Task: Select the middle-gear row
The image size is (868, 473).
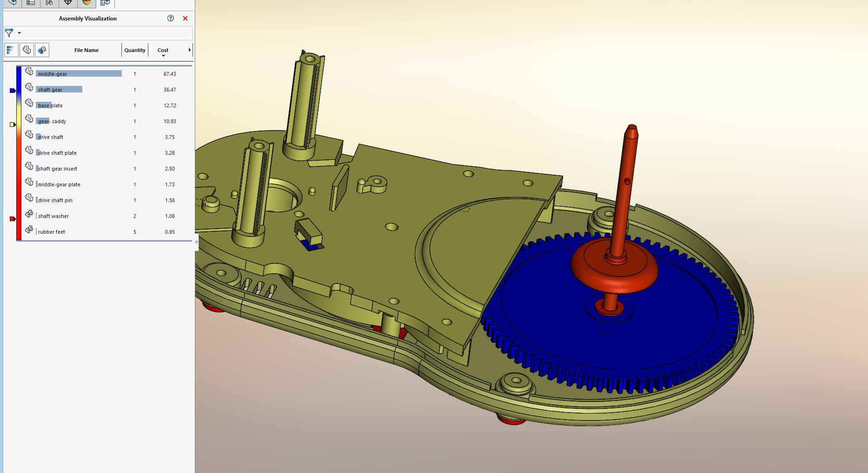Action: (107, 74)
